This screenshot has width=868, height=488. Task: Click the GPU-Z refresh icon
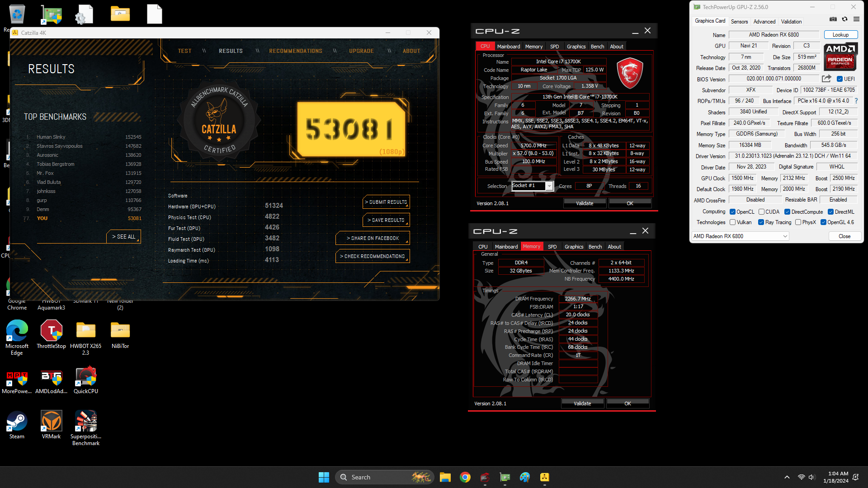tap(844, 19)
